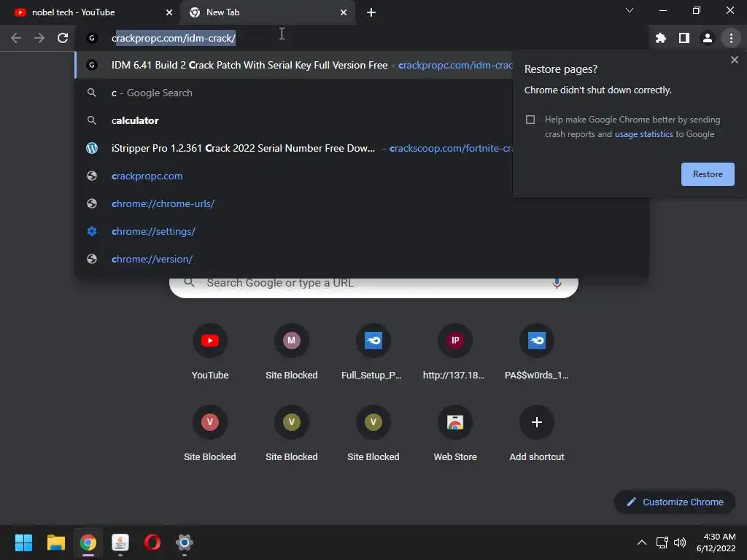Open the 'M' Site Blocked shortcut

pos(292,352)
